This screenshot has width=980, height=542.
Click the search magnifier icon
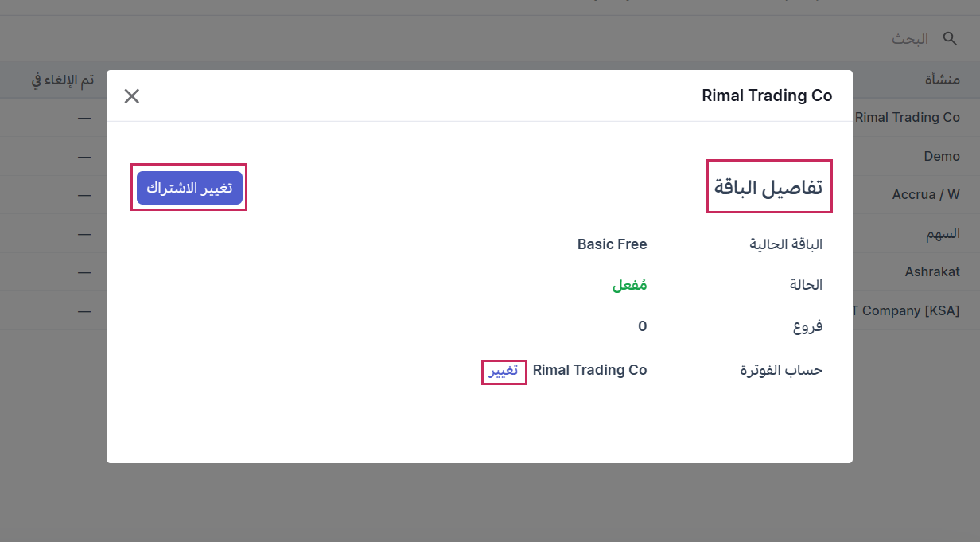tap(950, 37)
